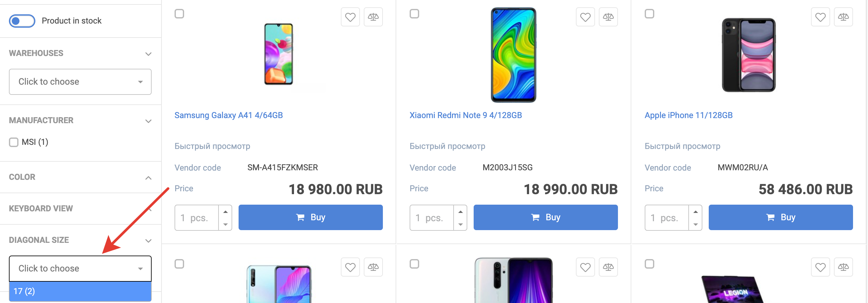This screenshot has height=303, width=868.
Task: Collapse the Manufacturer filter section
Action: (x=148, y=121)
